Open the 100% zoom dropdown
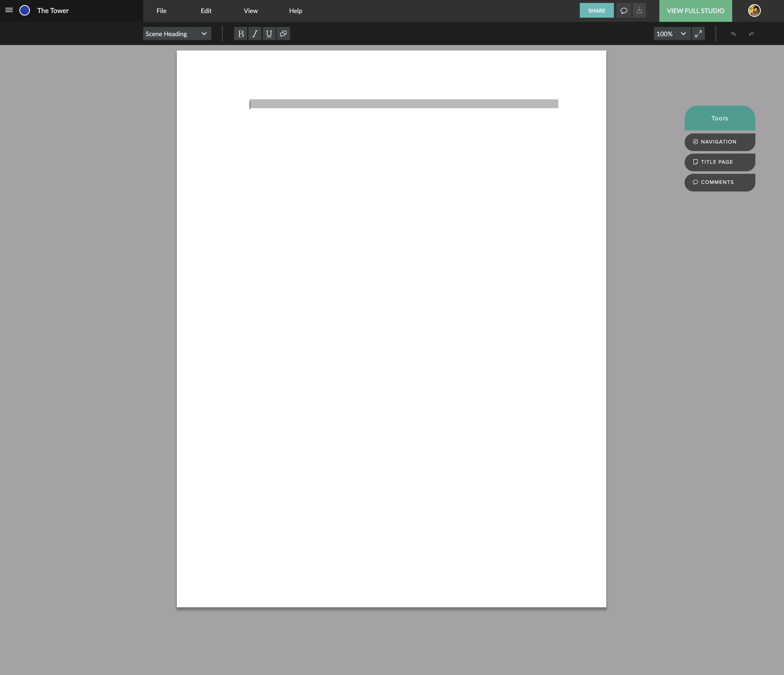The height and width of the screenshot is (675, 784). 671,34
